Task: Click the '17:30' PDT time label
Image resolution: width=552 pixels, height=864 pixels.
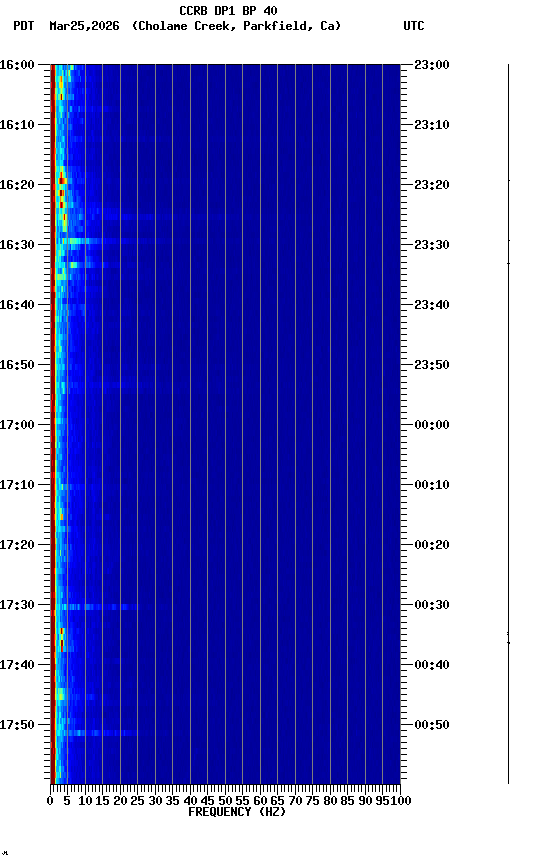Action: tap(17, 605)
